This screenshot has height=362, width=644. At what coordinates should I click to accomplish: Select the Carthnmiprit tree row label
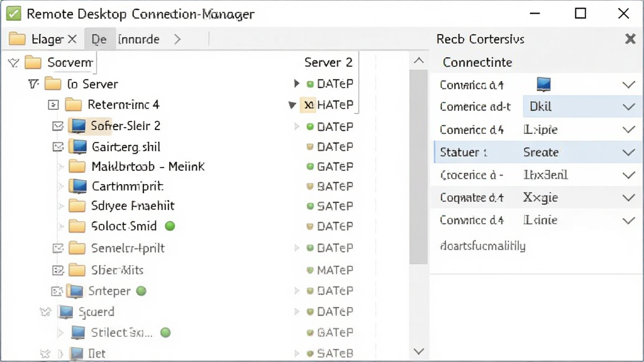[128, 186]
